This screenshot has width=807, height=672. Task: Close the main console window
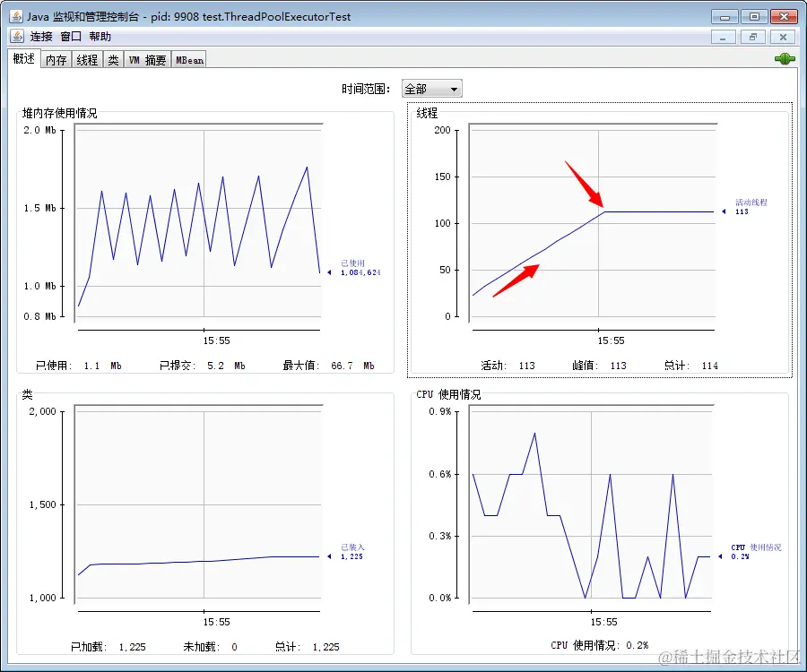click(x=784, y=17)
